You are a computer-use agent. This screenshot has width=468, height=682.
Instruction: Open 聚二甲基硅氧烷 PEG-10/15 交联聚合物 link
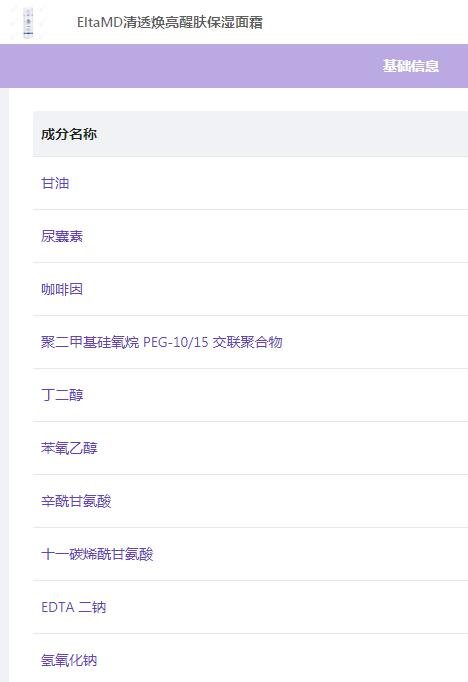tap(162, 342)
